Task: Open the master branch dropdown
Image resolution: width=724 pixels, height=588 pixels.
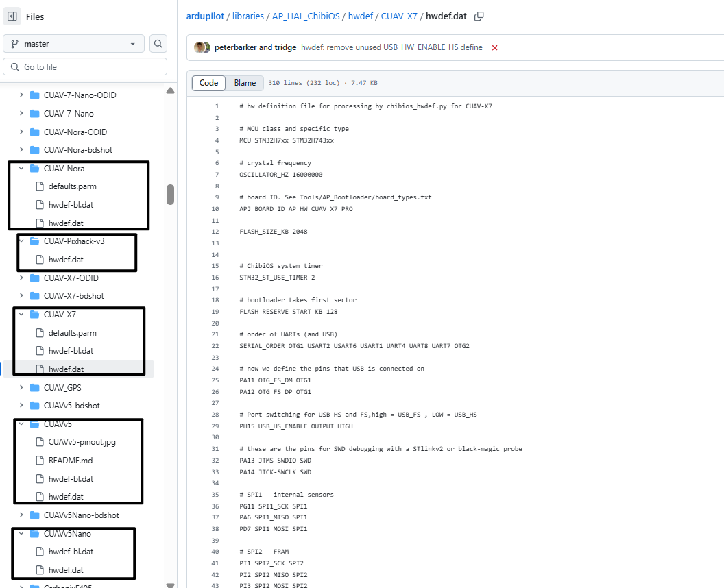Action: pos(73,44)
